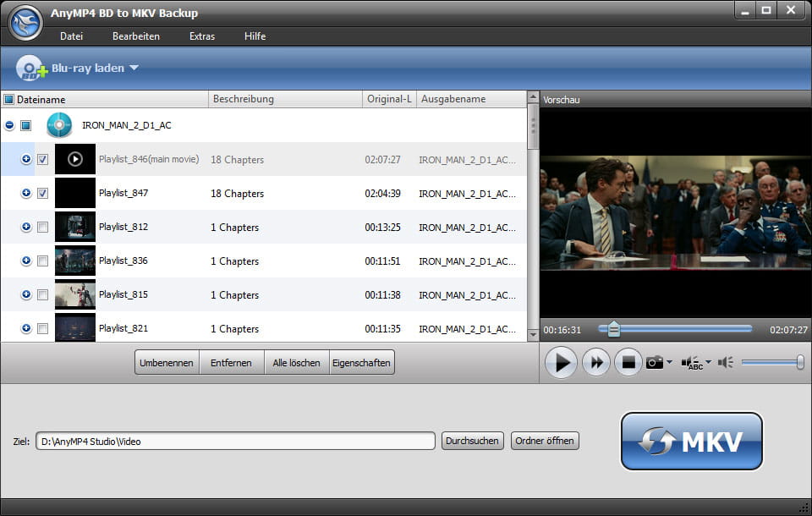The image size is (812, 516).
Task: Expand the Playlist_812 row details
Action: click(26, 227)
